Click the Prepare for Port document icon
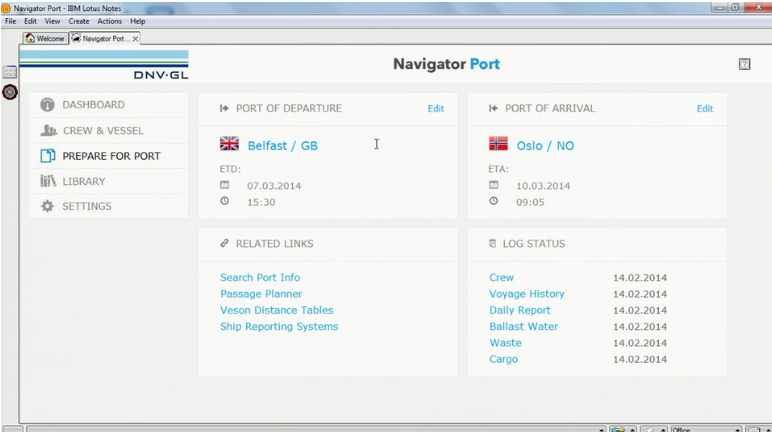This screenshot has height=432, width=772. click(x=48, y=156)
